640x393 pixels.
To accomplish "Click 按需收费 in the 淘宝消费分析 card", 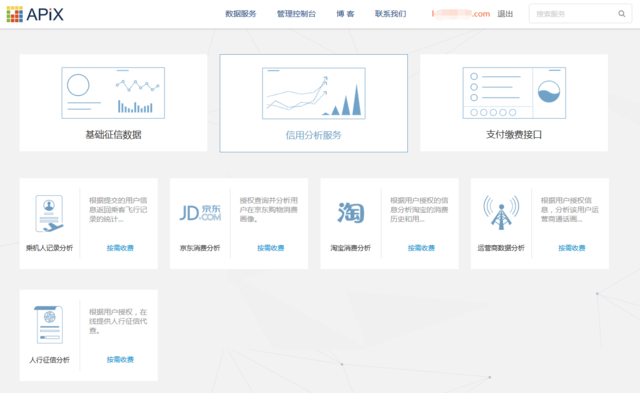I will coord(421,248).
